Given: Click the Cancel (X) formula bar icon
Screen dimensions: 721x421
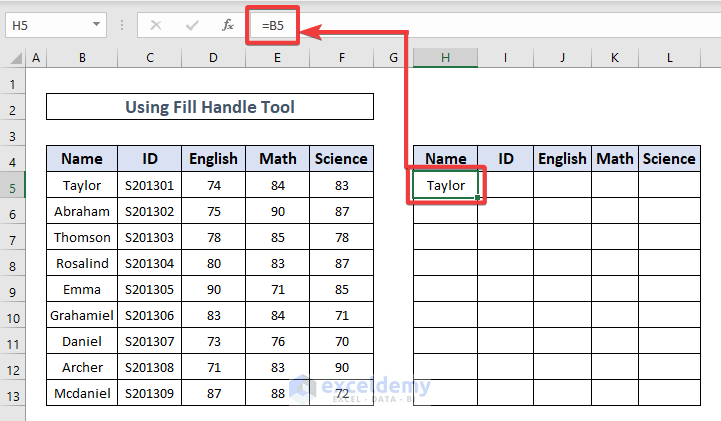Looking at the screenshot, I should coord(156,25).
